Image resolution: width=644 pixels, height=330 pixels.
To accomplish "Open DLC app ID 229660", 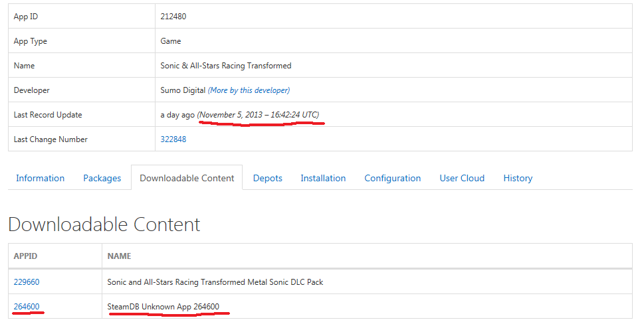I will (27, 282).
